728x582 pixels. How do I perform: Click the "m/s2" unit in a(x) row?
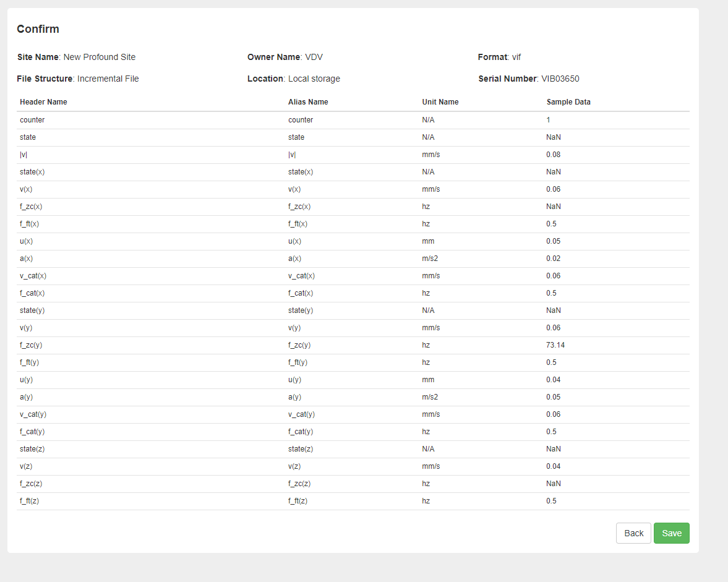point(430,259)
